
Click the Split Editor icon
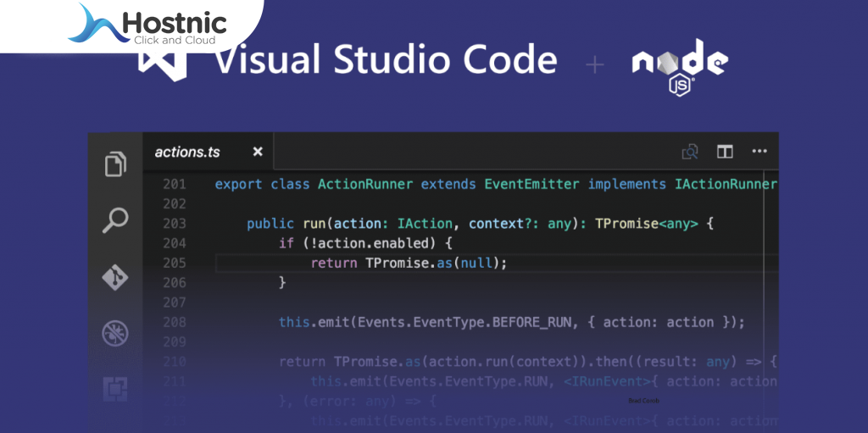(725, 152)
